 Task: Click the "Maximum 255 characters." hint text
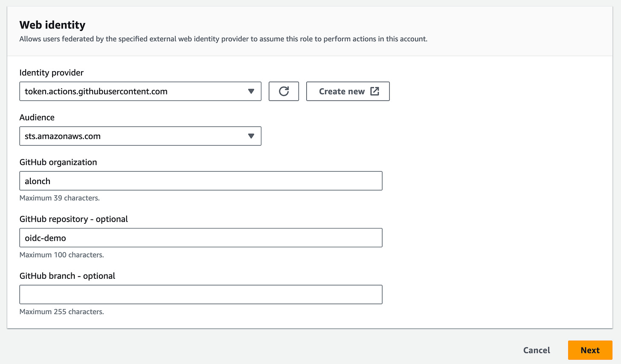[62, 312]
